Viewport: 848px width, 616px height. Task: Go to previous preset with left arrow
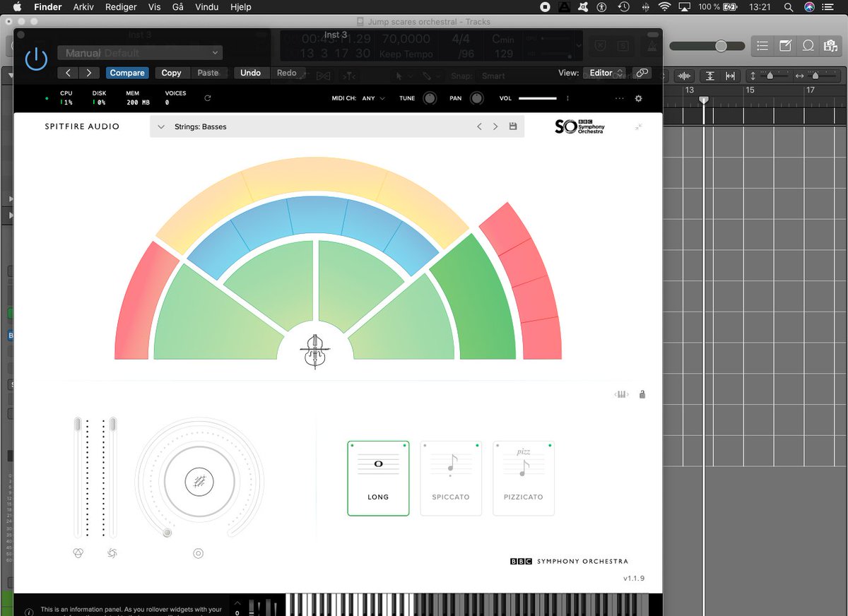coord(68,73)
